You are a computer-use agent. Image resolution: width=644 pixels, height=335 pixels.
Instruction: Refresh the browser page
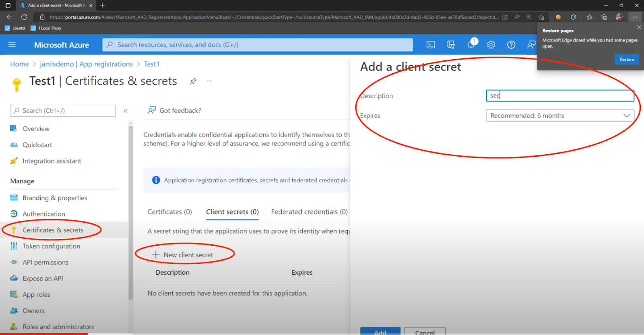[x=24, y=17]
